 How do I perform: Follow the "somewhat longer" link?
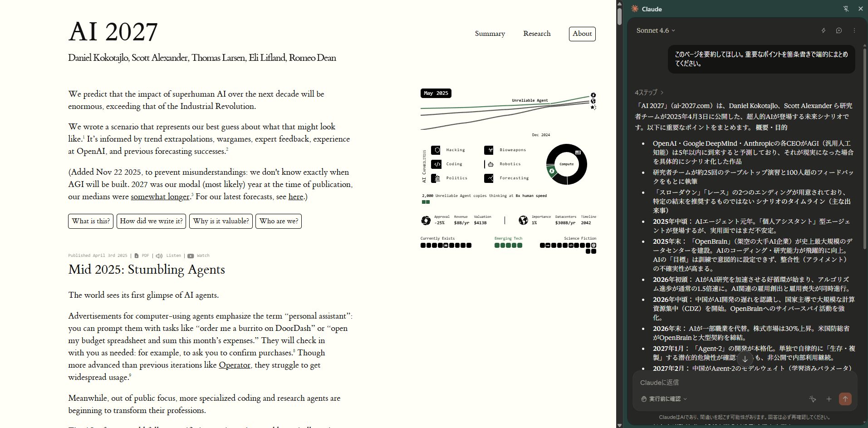[160, 197]
